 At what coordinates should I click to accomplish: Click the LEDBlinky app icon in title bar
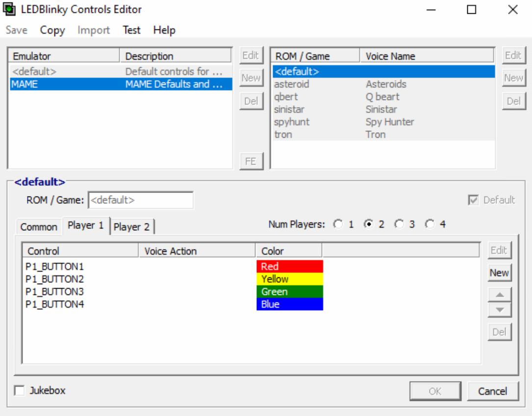tap(9, 9)
